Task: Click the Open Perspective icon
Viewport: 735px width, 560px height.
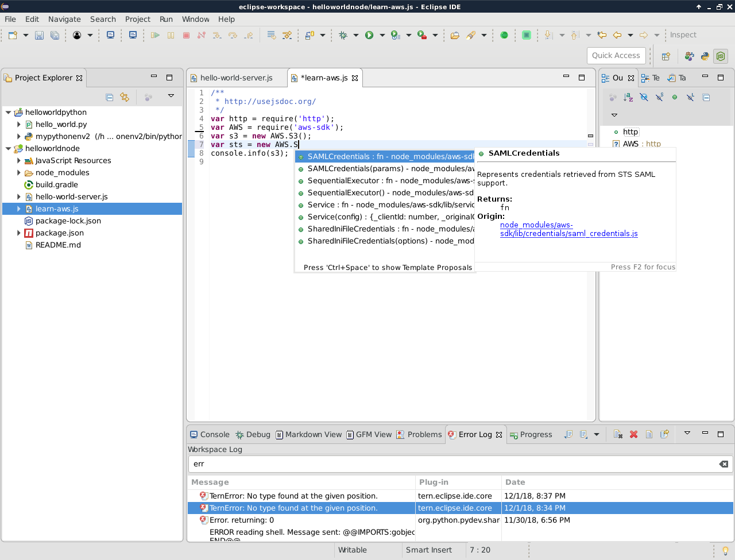Action: (666, 56)
